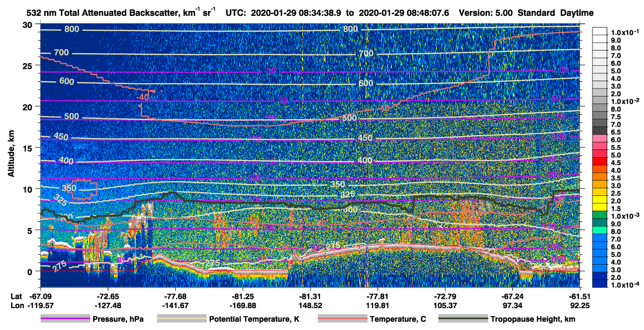The image size is (644, 330).
Task: Click the latitude value -67.24
Action: pos(512,296)
